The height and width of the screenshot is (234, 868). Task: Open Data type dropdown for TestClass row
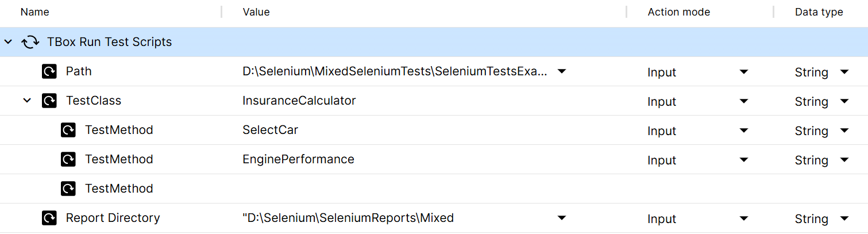click(x=844, y=101)
